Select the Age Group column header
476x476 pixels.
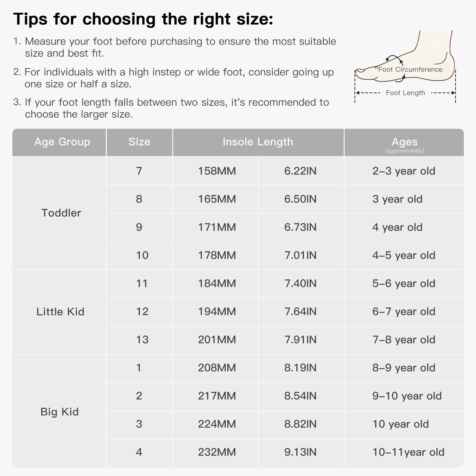tap(62, 142)
